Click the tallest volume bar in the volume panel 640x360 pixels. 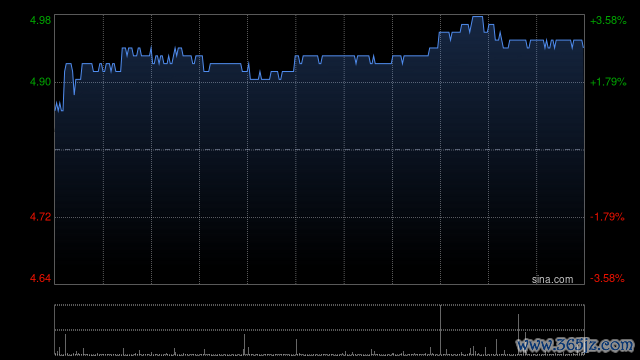(440, 330)
